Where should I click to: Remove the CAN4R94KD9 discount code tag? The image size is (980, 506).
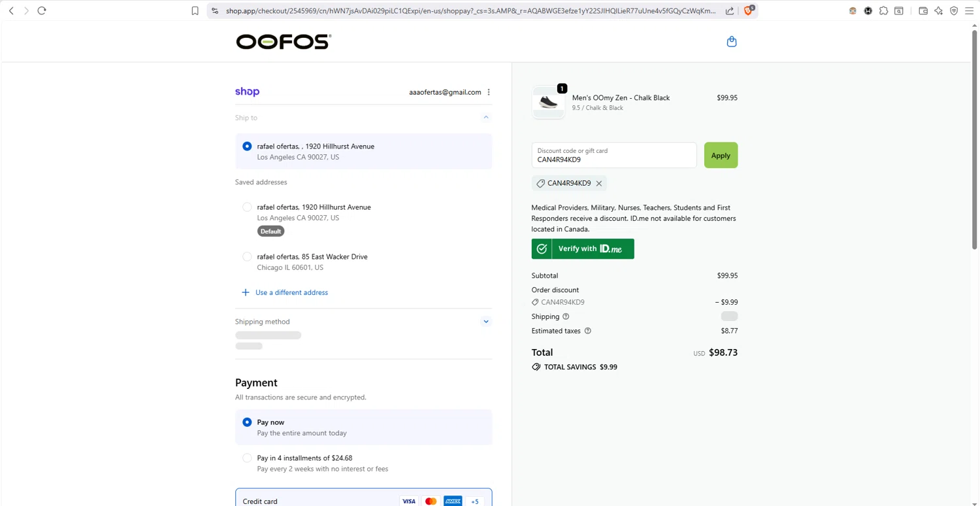[x=598, y=184]
